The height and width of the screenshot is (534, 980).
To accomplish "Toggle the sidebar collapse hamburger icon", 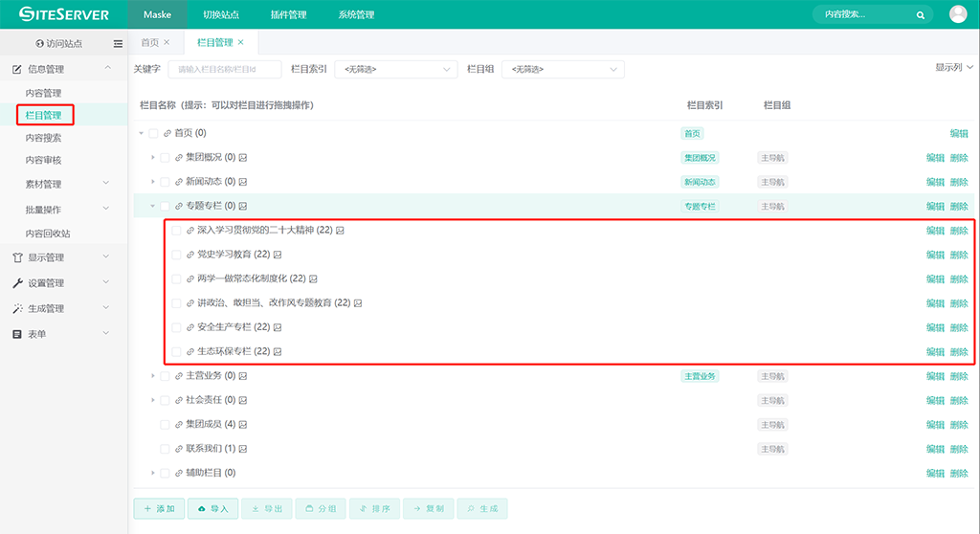I will (x=118, y=44).
